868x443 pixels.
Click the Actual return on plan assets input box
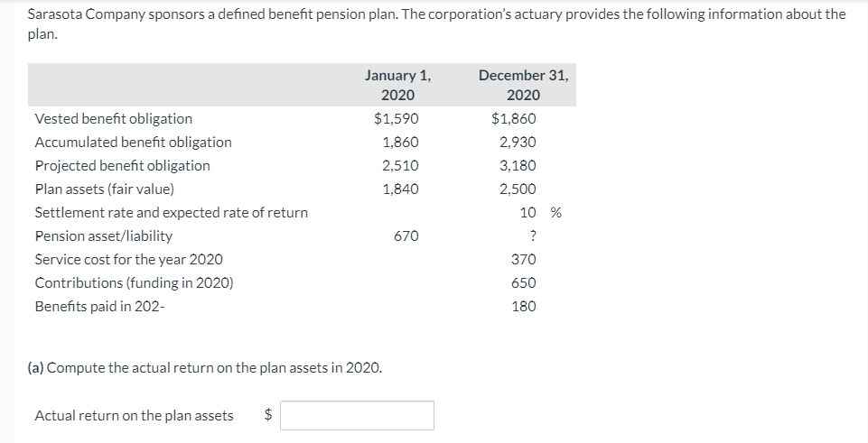[x=362, y=415]
